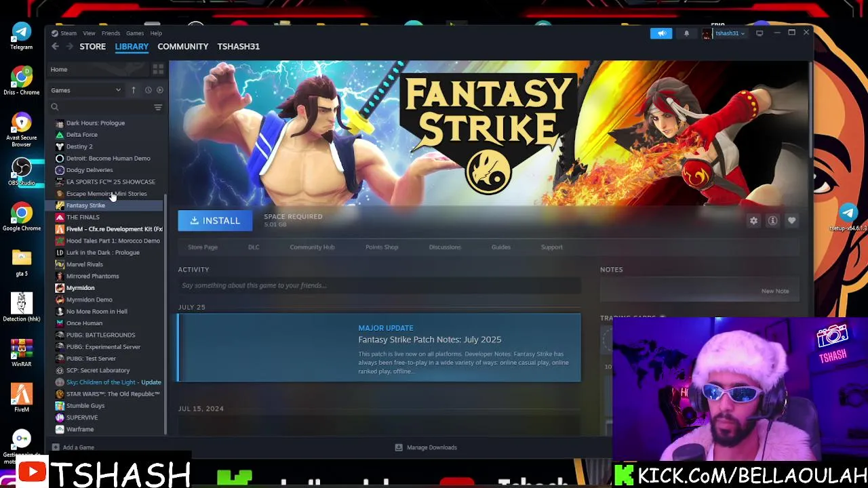Open the Help menu
Image resolution: width=868 pixels, height=488 pixels.
coord(156,33)
